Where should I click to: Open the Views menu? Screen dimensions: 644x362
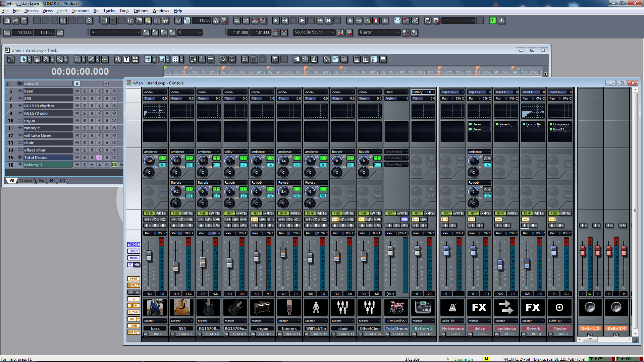coord(47,11)
